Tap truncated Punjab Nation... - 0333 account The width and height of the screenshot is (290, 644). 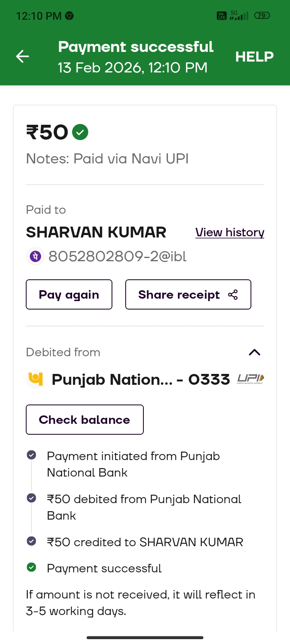pos(141,380)
